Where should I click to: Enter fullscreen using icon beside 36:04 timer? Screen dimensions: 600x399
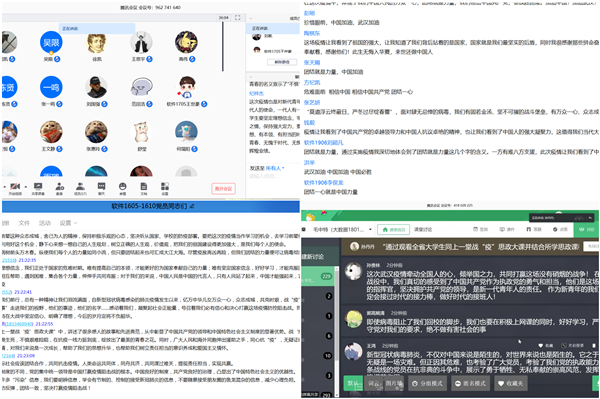click(x=238, y=18)
